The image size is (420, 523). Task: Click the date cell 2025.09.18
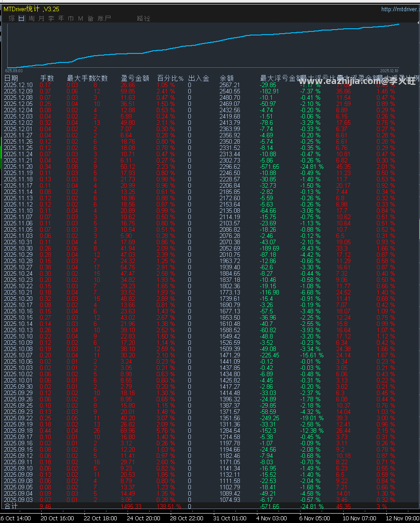click(x=18, y=431)
